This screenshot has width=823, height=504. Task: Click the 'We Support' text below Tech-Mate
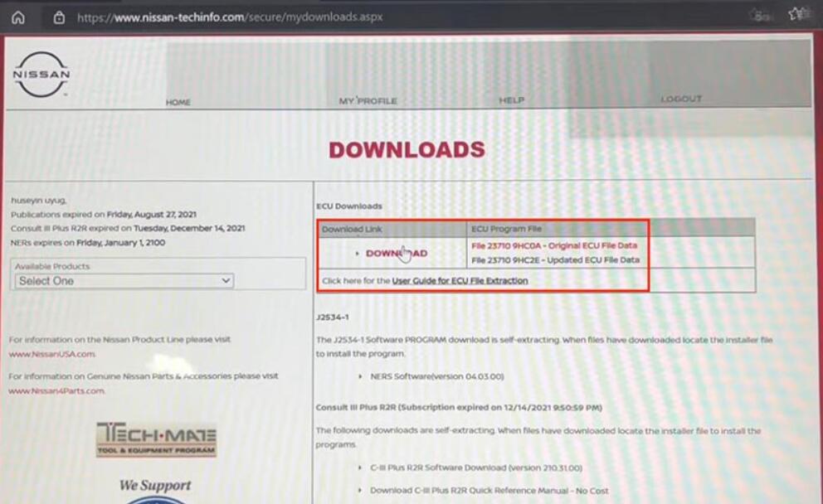[x=155, y=486]
